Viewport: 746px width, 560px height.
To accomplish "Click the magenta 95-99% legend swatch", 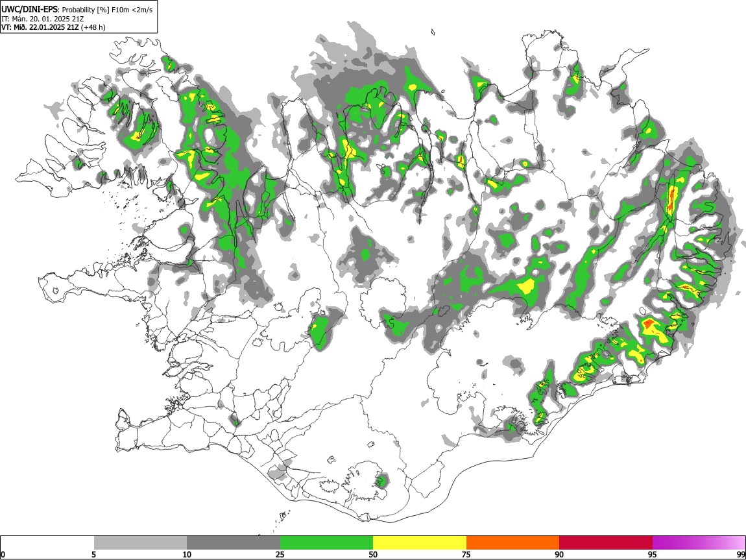I will point(699,543).
